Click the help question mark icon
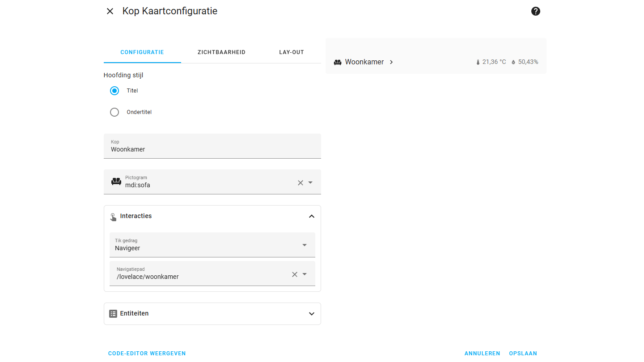This screenshot has width=644, height=362. [535, 12]
